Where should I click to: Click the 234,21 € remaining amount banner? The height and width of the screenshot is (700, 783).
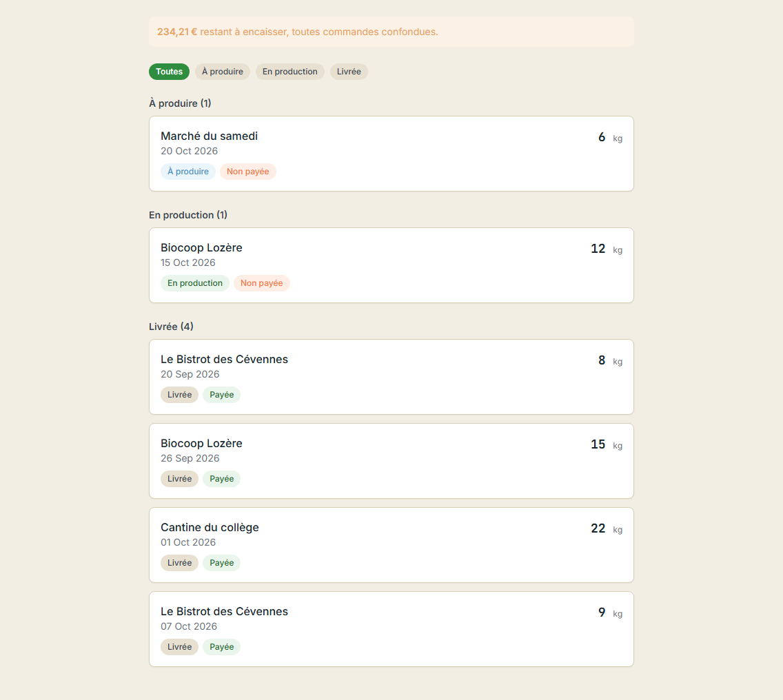click(x=392, y=32)
